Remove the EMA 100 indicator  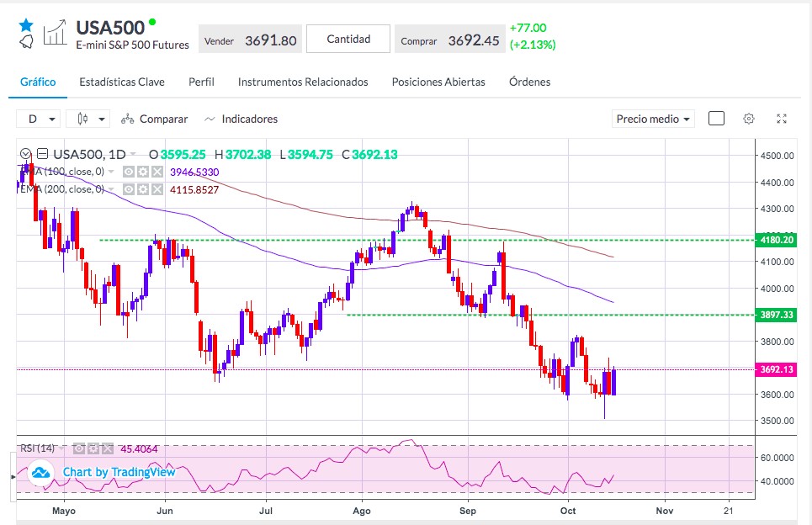pyautogui.click(x=157, y=172)
